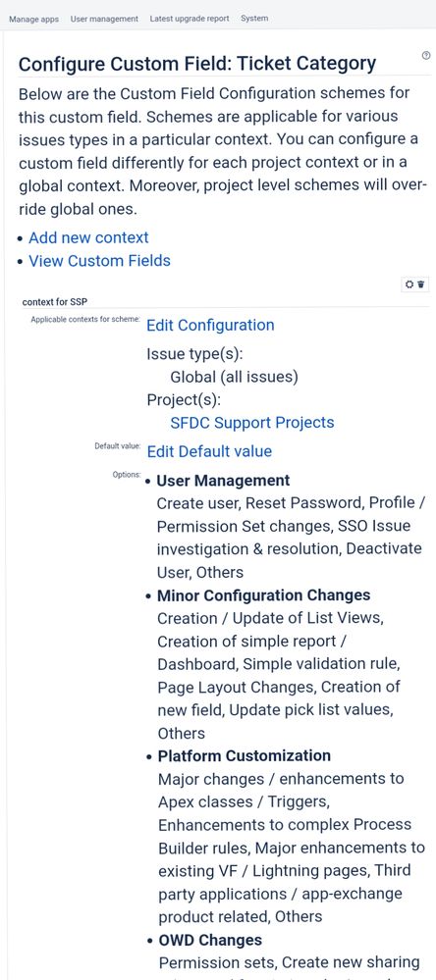This screenshot has width=436, height=980.
Task: Click the context for SSP scheme title
Action: (54, 302)
